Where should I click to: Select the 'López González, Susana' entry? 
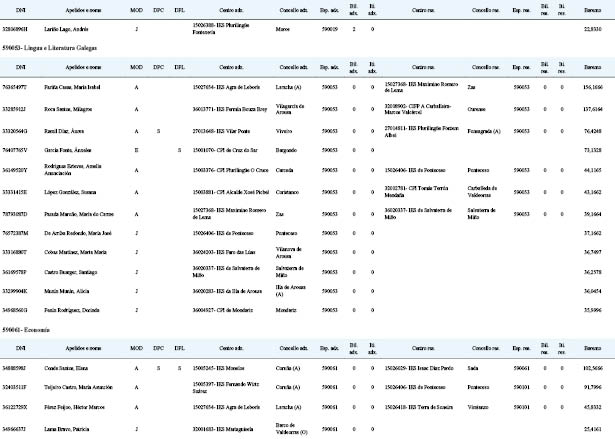[70, 192]
